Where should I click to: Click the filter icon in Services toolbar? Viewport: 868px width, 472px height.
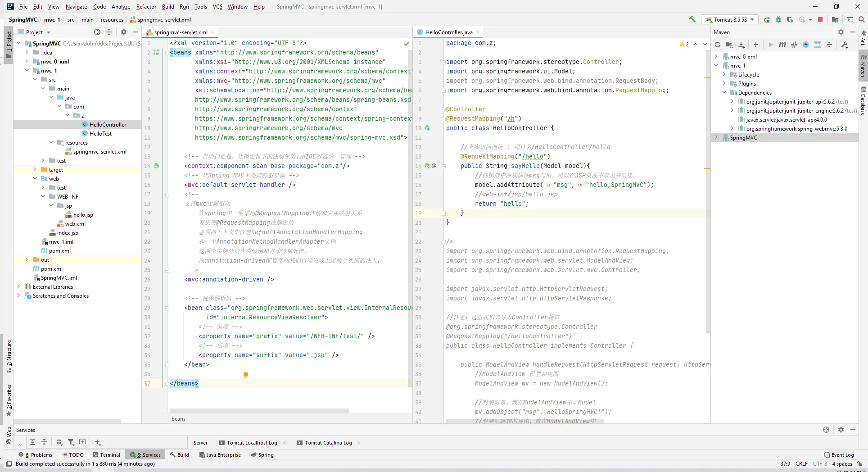pos(71,442)
